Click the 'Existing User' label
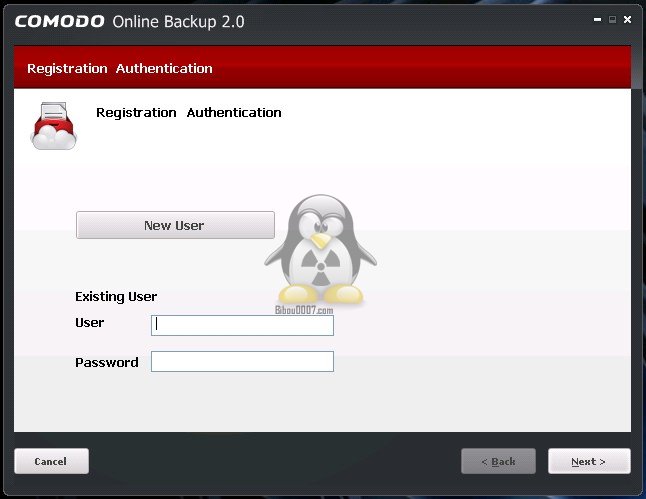 click(116, 297)
